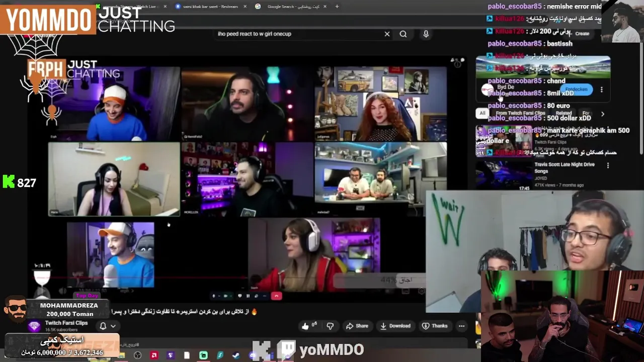Click the Download button under video
This screenshot has width=644, height=362.
(395, 326)
